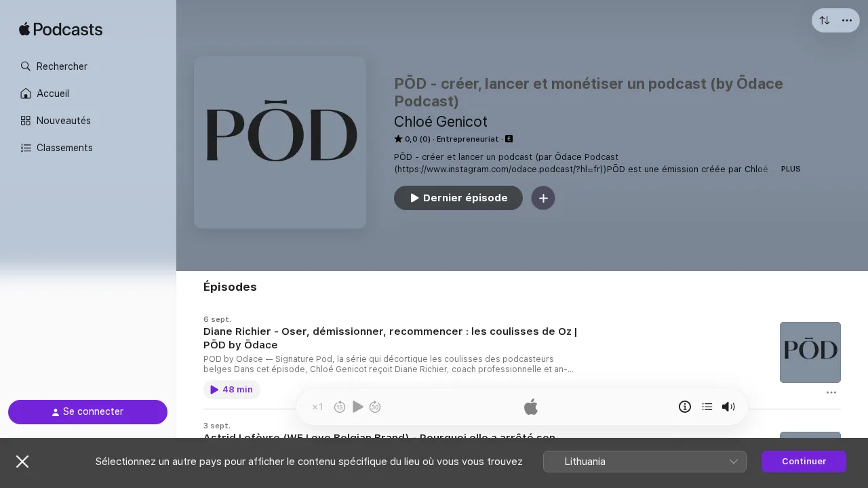
Task: Open the Diane Richier episode title
Action: tap(391, 338)
